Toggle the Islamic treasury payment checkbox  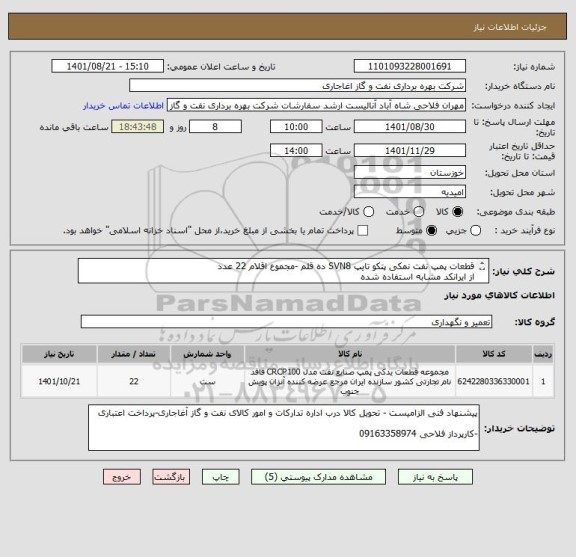(x=363, y=231)
